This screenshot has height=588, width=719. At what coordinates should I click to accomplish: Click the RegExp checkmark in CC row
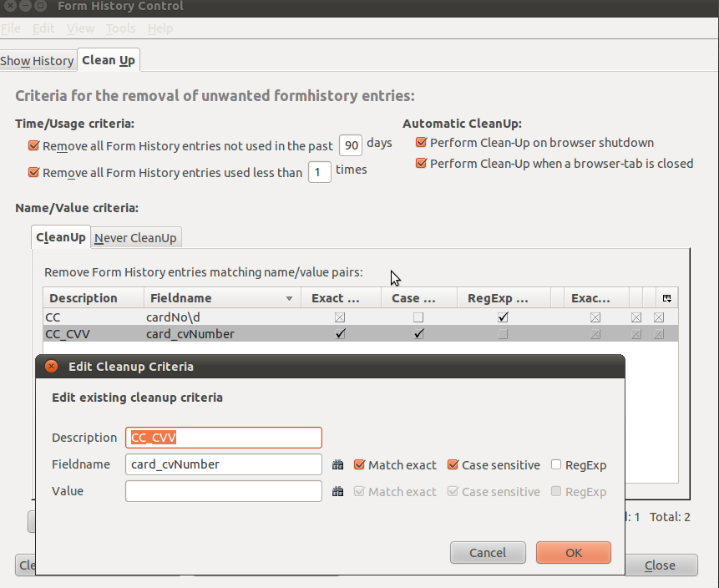[503, 317]
